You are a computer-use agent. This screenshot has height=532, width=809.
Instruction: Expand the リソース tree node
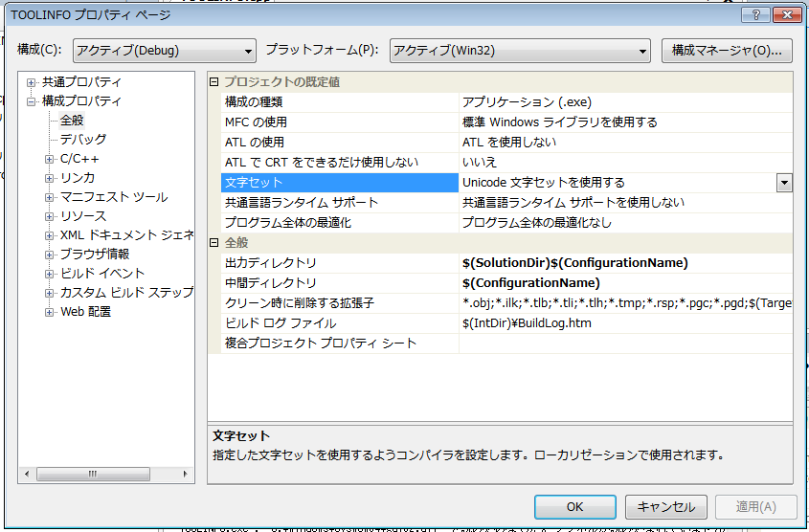[x=50, y=216]
